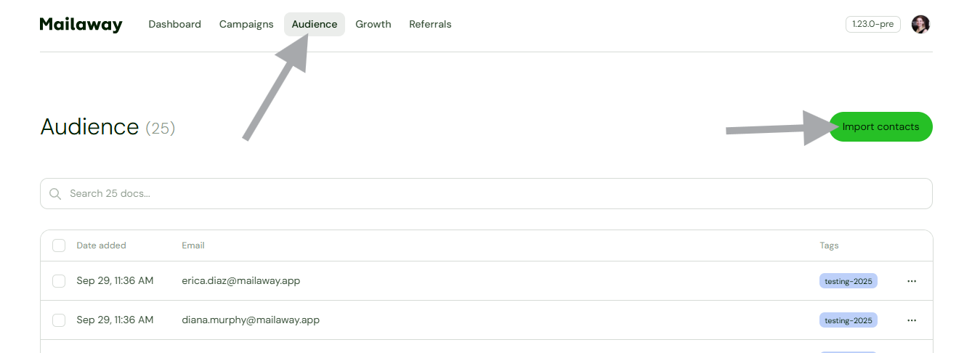Click the 1.23.0-pre version badge
The height and width of the screenshot is (353, 980).
[x=873, y=24]
